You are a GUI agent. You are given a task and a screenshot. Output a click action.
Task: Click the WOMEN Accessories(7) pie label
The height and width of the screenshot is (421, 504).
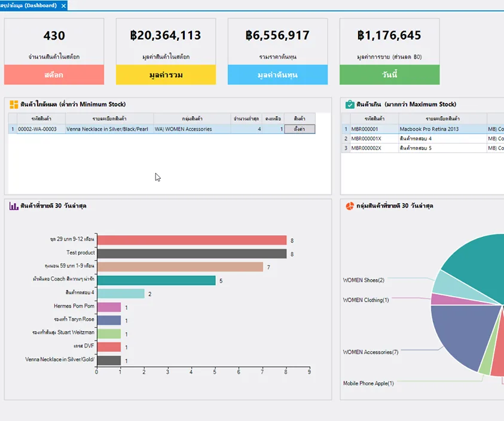(371, 352)
